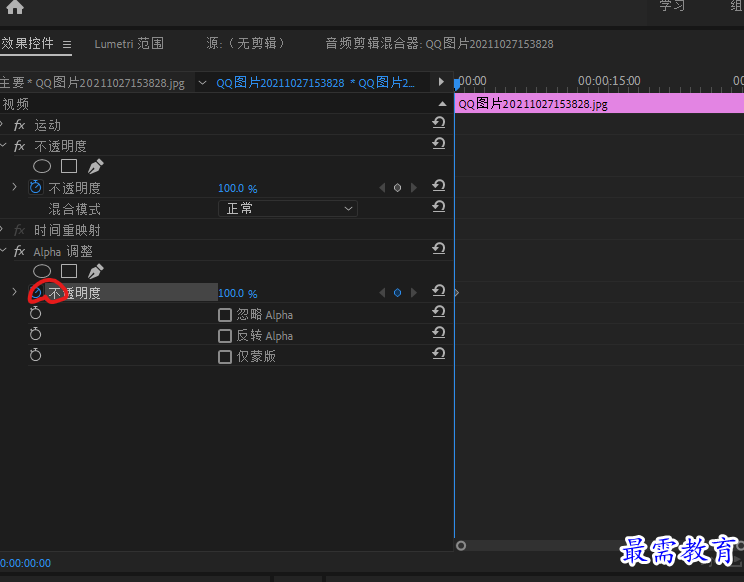Screen dimensions: 744x582
Task: Toggle animation stopwatch for Alpha 调整 不透明度
Action: [36, 292]
